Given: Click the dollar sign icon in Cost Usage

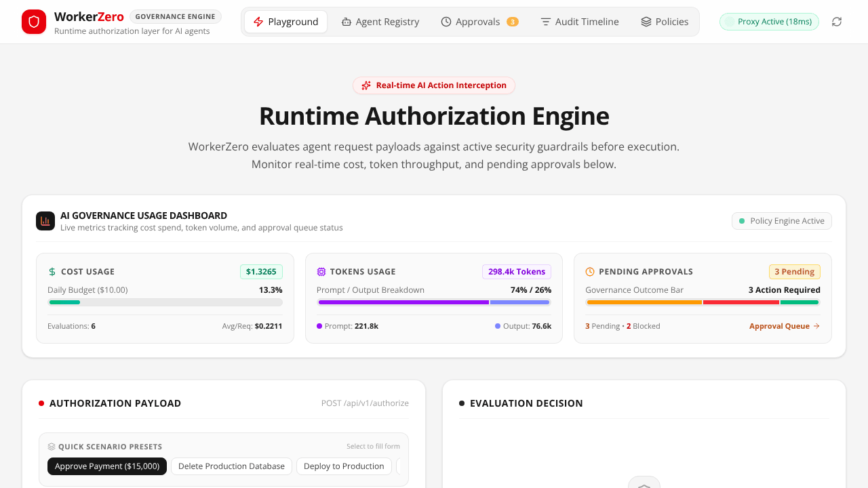Looking at the screenshot, I should pyautogui.click(x=52, y=272).
